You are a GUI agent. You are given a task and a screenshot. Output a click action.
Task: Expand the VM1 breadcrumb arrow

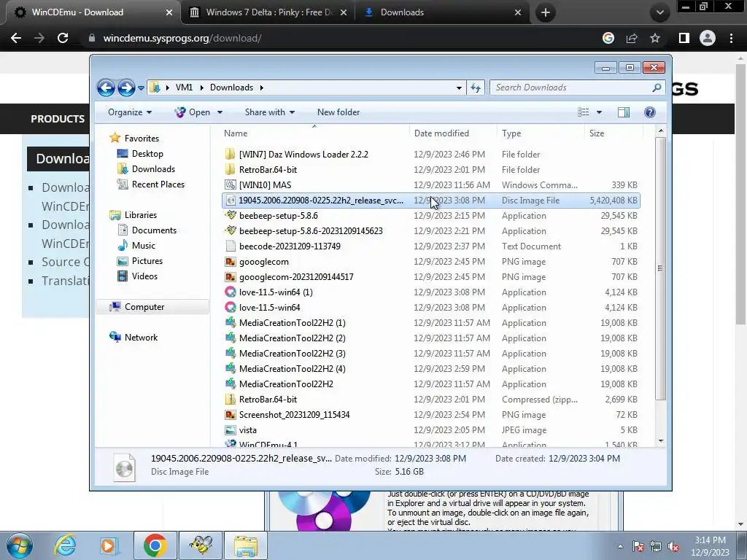tap(201, 87)
